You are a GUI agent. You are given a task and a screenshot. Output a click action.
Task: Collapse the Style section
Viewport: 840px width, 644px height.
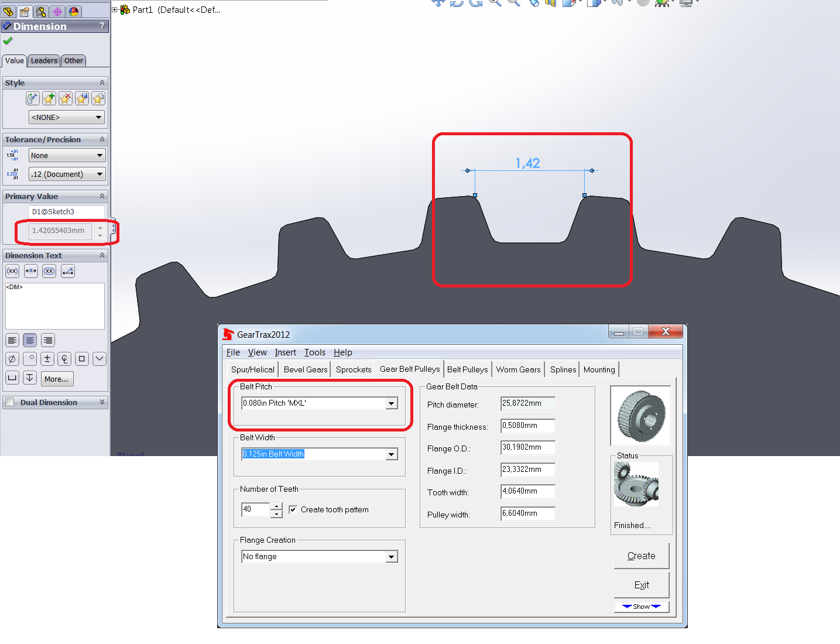(x=102, y=83)
